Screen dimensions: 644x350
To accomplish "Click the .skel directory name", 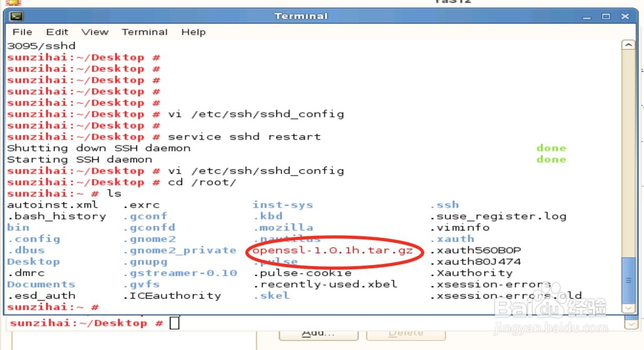I will coord(272,296).
